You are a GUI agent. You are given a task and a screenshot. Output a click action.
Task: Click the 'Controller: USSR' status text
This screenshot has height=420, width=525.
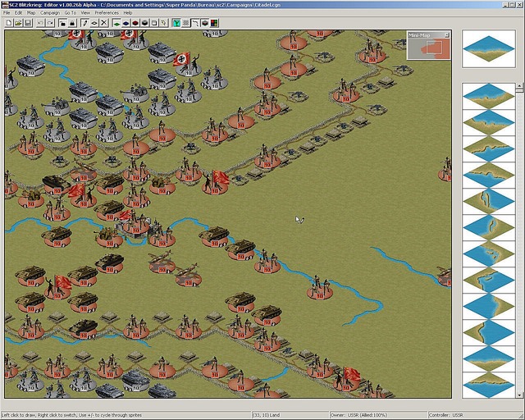click(446, 415)
